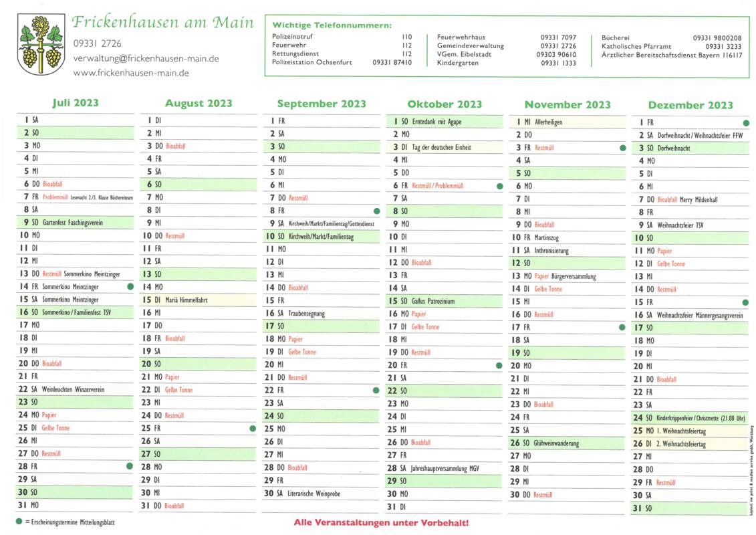
Task: Click the green dot on 17 November
Action: (x=622, y=327)
